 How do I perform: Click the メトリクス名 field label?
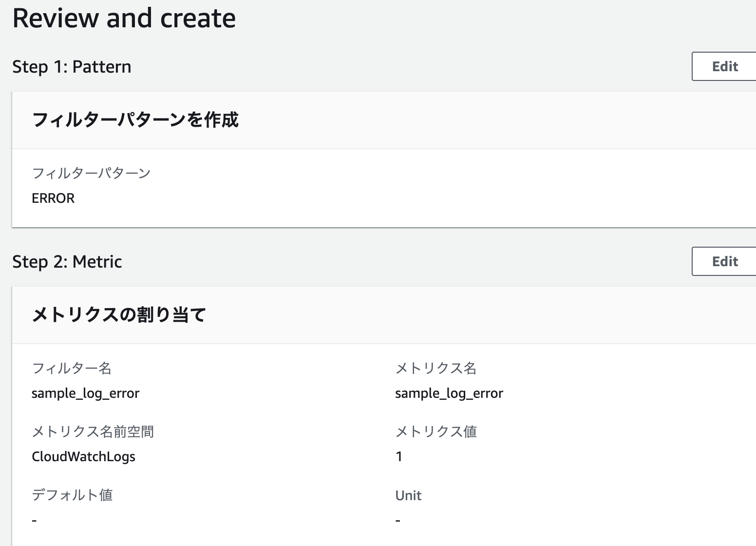(436, 369)
